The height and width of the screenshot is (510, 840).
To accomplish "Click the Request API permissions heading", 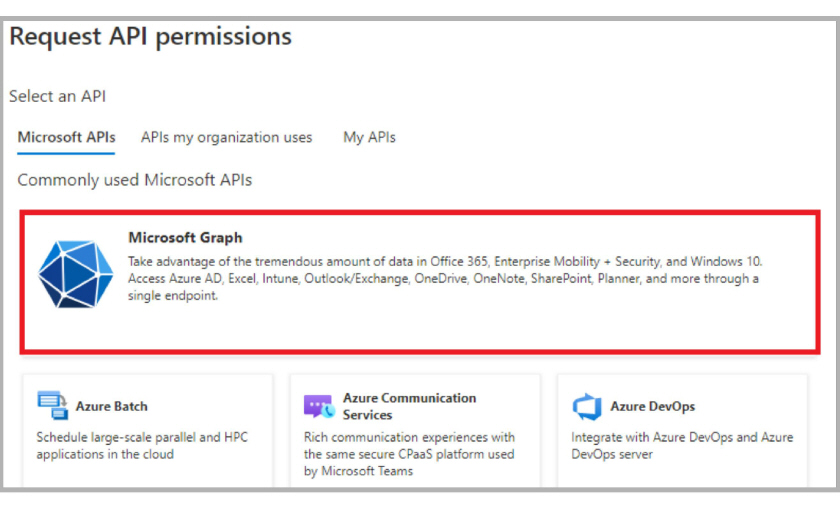I will (151, 36).
